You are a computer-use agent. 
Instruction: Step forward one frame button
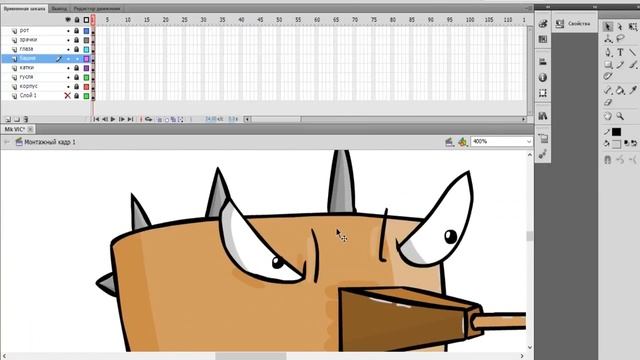click(122, 119)
